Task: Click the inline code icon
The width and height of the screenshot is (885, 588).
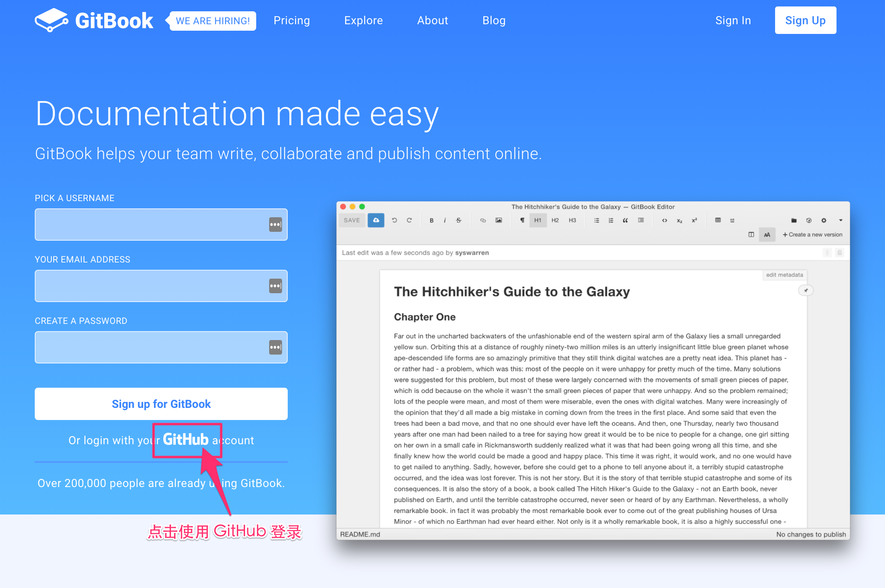Action: click(x=665, y=220)
